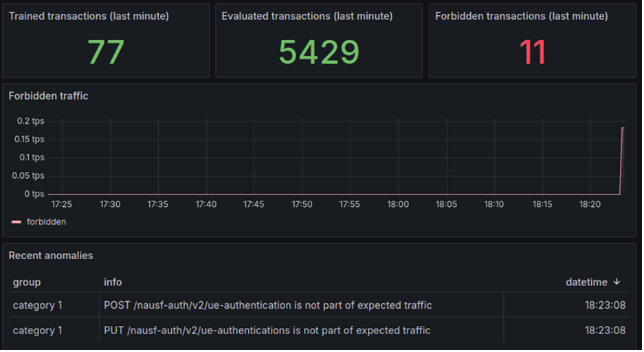Sort table by the info column header
The height and width of the screenshot is (352, 644).
[113, 282]
